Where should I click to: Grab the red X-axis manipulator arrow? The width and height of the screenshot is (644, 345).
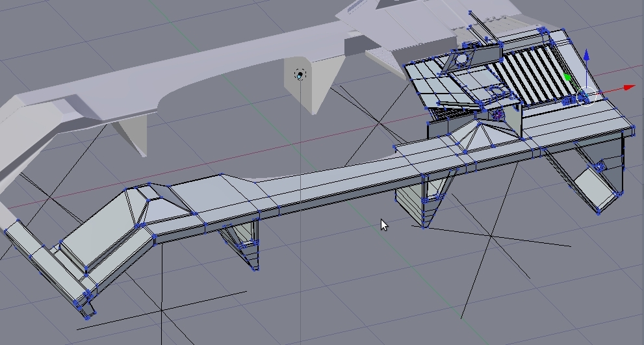pyautogui.click(x=629, y=88)
